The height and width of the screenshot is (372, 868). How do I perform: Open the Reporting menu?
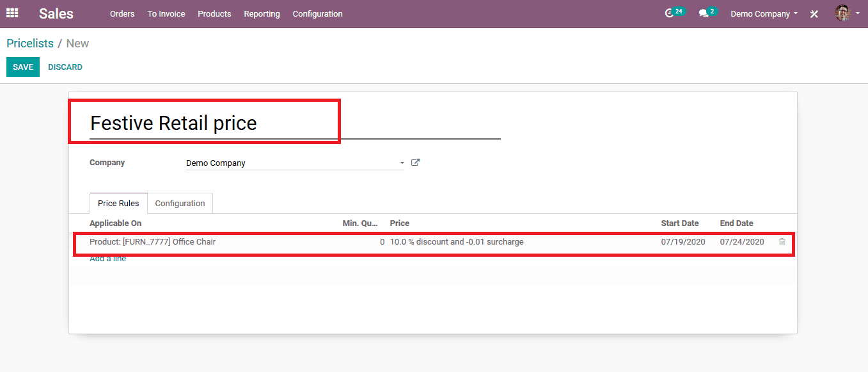[262, 13]
